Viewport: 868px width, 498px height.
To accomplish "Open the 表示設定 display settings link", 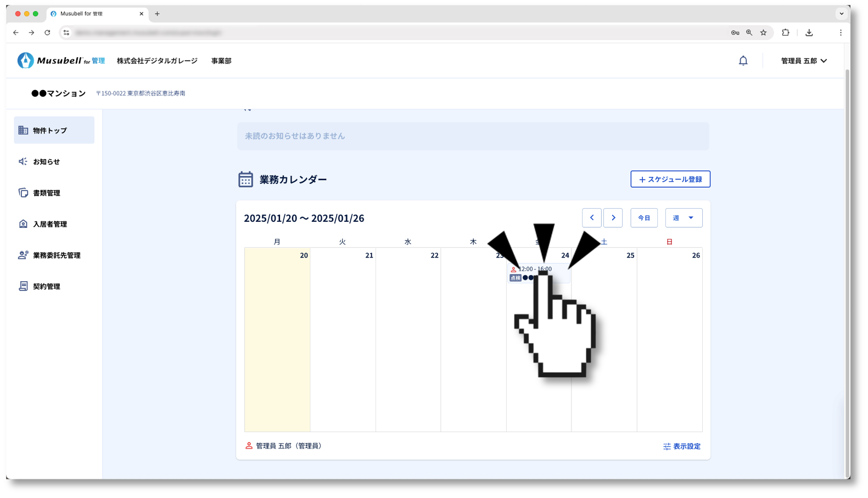I will point(681,446).
